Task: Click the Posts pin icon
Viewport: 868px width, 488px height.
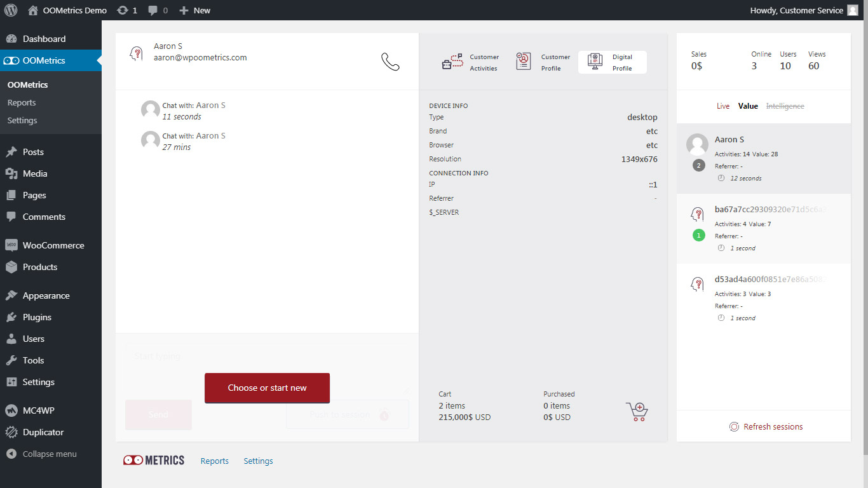Action: pos(11,152)
